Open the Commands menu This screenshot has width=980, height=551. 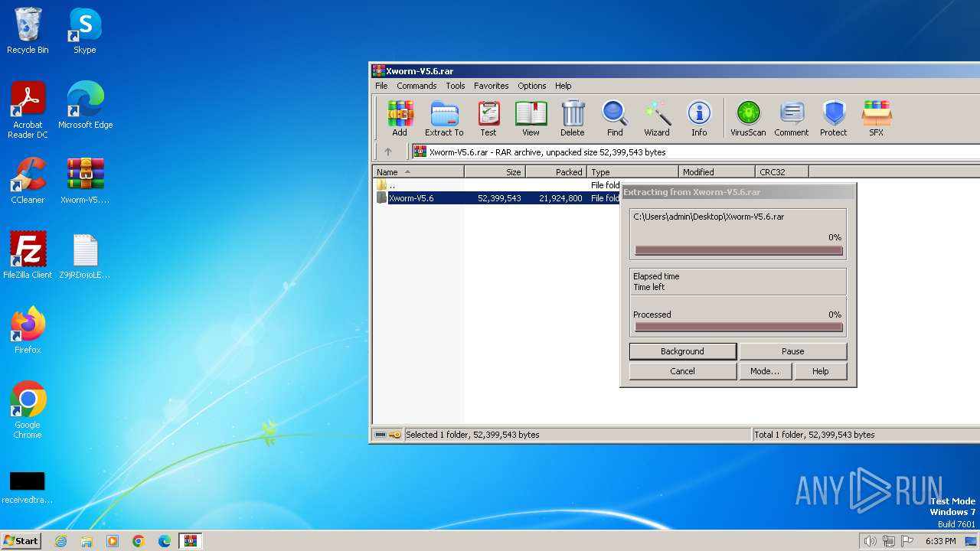416,86
